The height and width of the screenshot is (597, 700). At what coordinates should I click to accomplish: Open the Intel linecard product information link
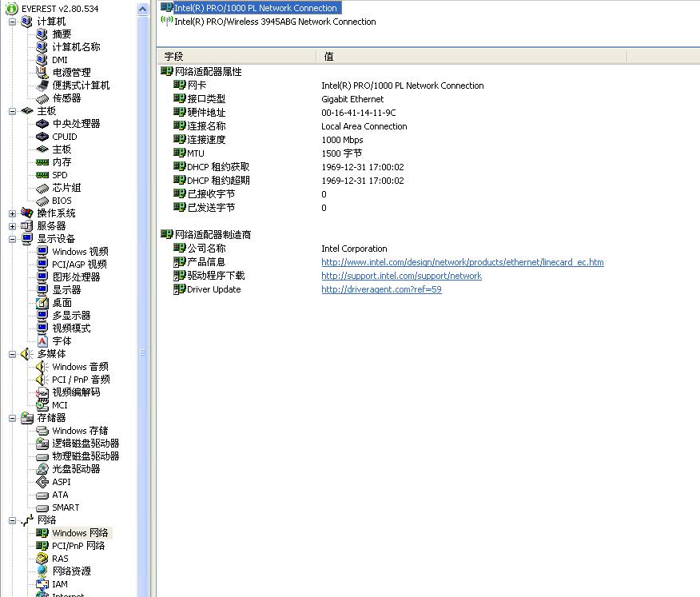(462, 262)
